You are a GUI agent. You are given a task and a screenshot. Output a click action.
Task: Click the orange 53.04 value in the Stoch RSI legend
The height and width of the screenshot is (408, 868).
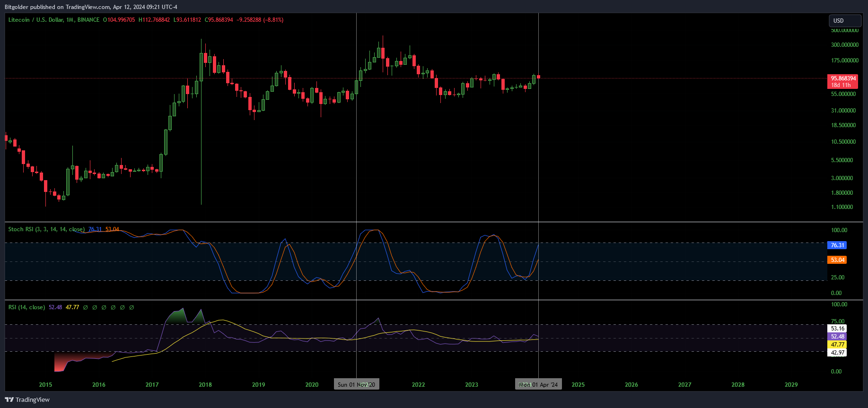(x=112, y=229)
